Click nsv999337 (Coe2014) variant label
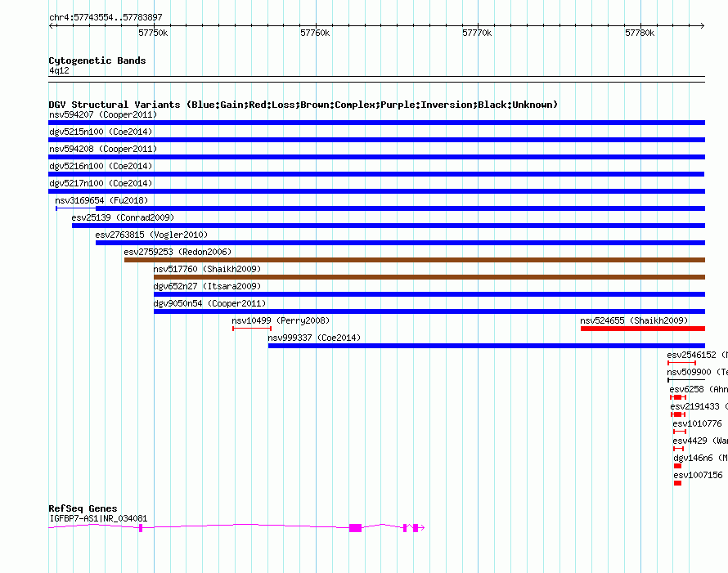The height and width of the screenshot is (573, 728). 314,338
